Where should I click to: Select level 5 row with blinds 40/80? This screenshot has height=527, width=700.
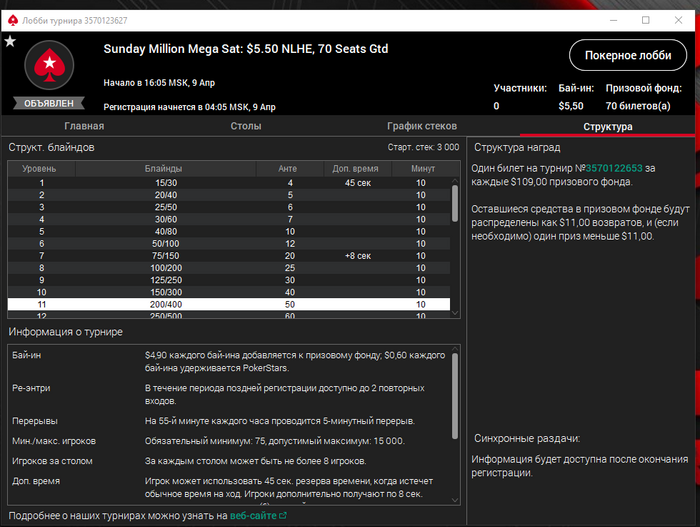229,231
